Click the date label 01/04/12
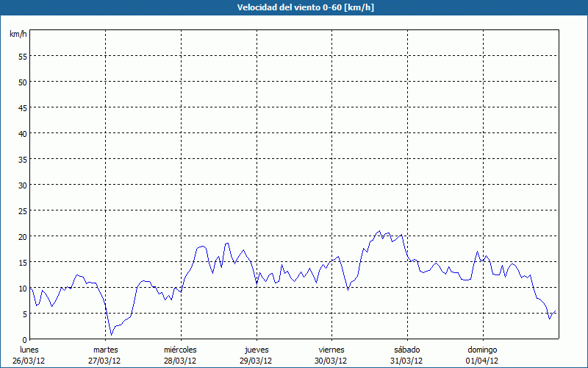 pos(482,361)
